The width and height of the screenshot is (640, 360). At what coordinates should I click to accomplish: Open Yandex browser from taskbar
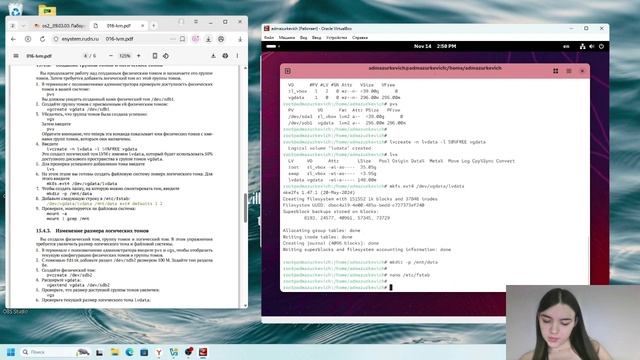tap(159, 352)
